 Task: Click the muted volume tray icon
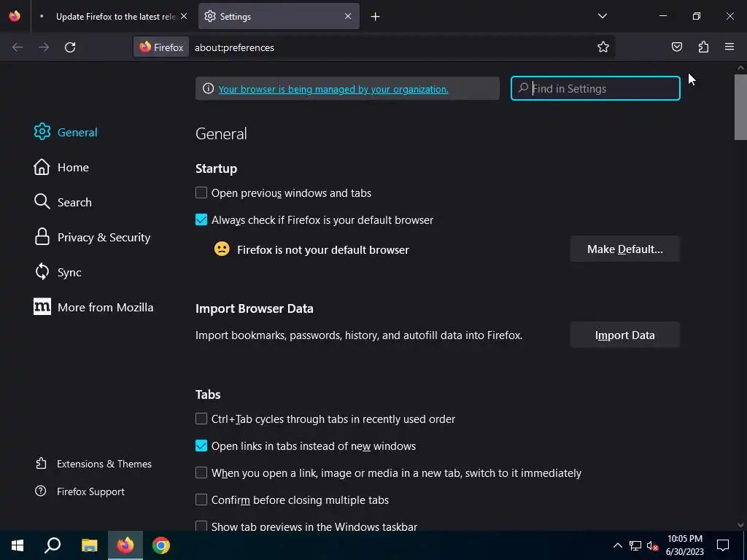[x=653, y=545]
